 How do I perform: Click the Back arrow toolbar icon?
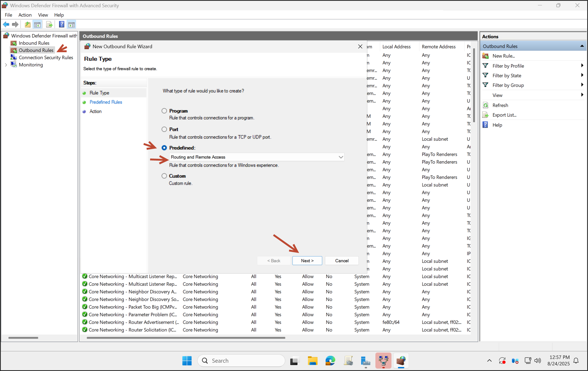pyautogui.click(x=6, y=25)
